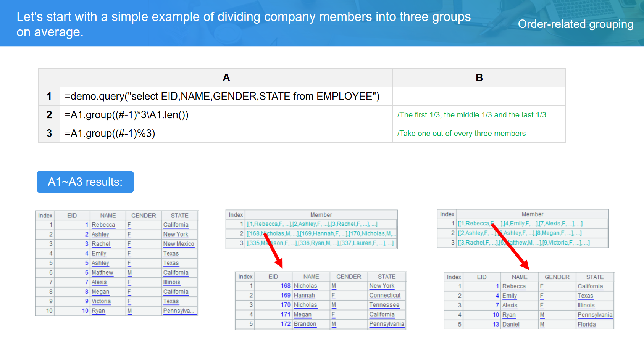Click column header A in the code grid
The width and height of the screenshot is (644, 362).
click(x=226, y=78)
